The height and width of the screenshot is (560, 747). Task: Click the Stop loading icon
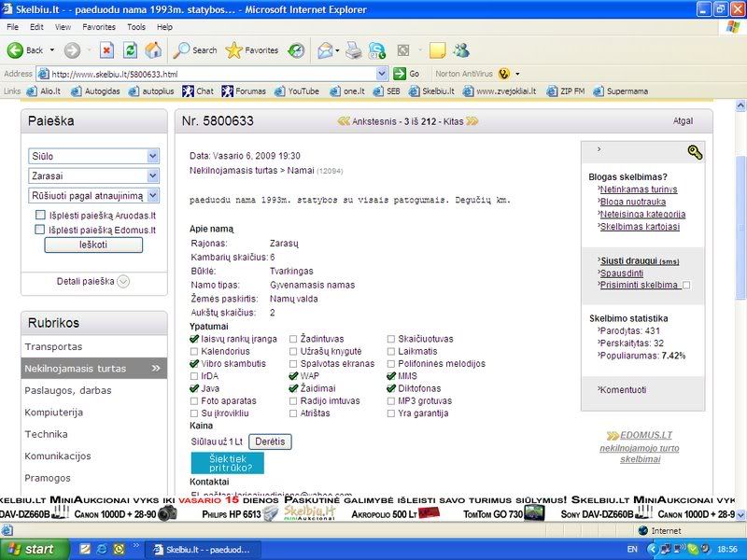(x=106, y=50)
